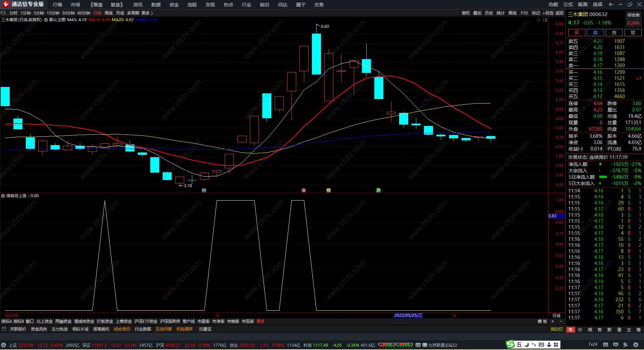
Task: Click the Sogou input method S icon
Action: [x=510, y=344]
